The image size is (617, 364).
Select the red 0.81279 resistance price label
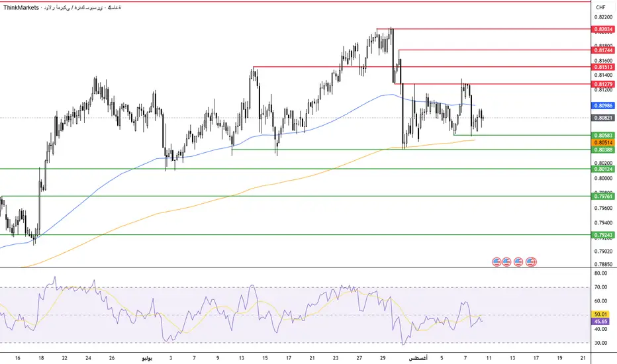point(603,84)
